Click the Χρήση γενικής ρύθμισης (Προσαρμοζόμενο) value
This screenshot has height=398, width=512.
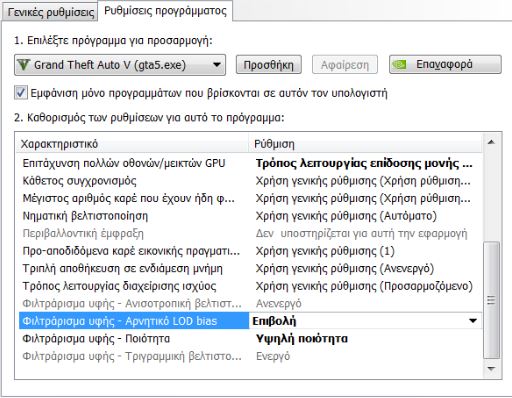tap(364, 286)
